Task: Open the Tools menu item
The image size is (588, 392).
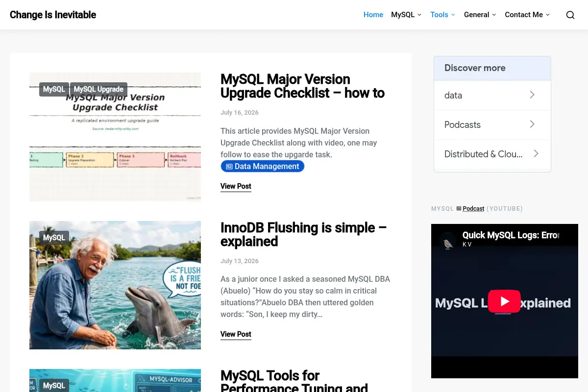Action: [439, 15]
